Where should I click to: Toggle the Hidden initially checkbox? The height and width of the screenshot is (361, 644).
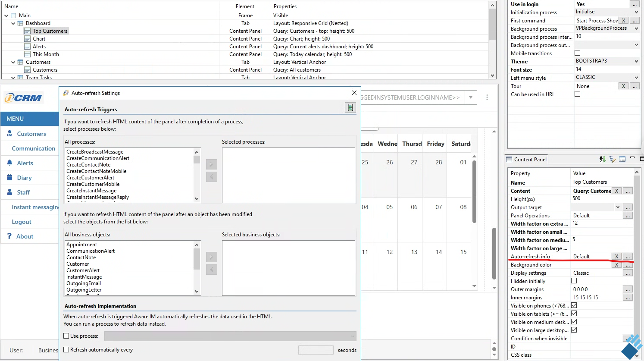(x=574, y=281)
